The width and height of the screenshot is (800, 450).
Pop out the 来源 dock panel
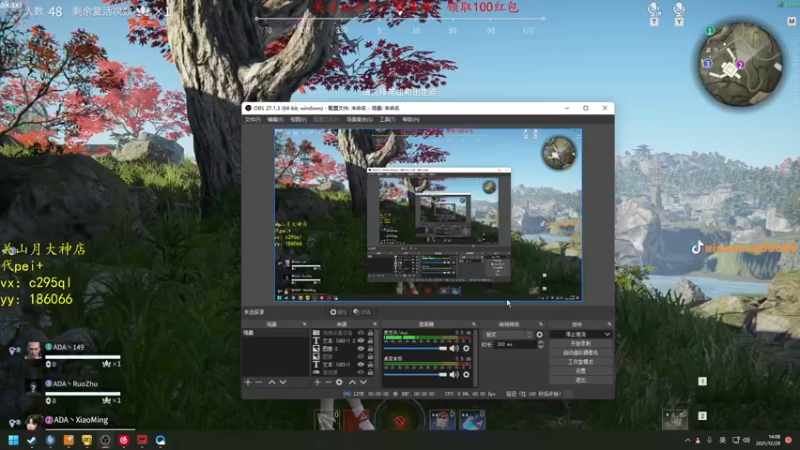375,324
